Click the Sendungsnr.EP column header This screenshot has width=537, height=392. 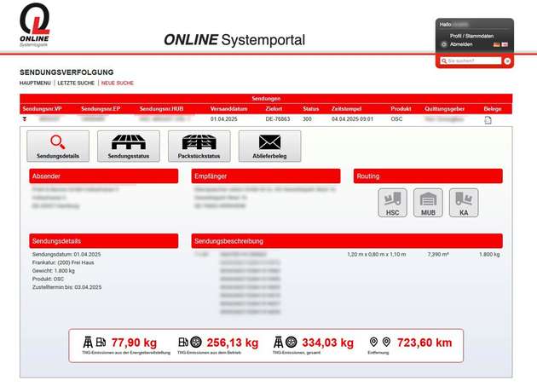[x=101, y=109]
